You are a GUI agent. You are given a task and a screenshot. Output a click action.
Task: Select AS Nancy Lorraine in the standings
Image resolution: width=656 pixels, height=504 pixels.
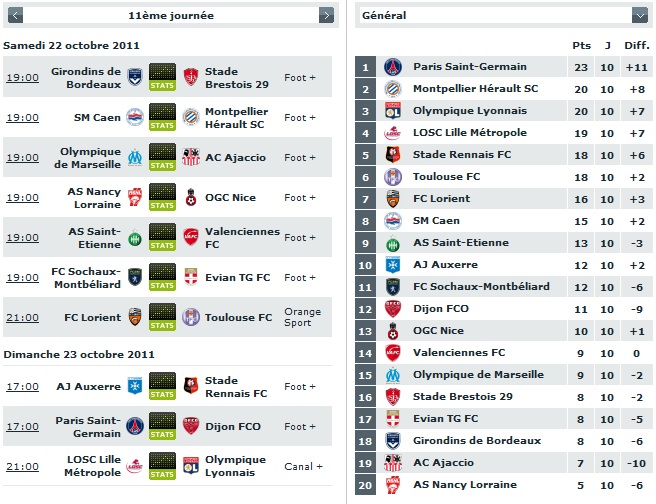click(x=465, y=485)
